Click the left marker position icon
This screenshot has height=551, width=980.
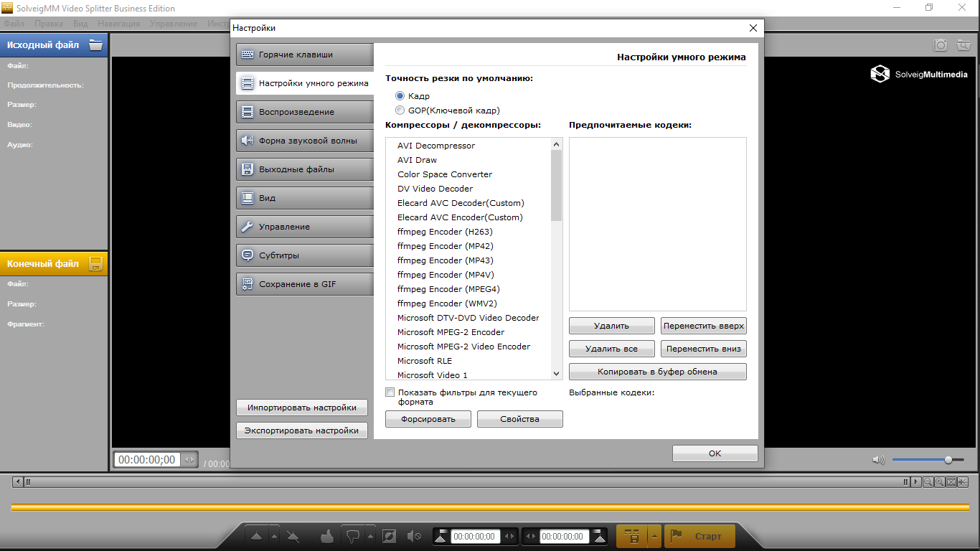441,536
